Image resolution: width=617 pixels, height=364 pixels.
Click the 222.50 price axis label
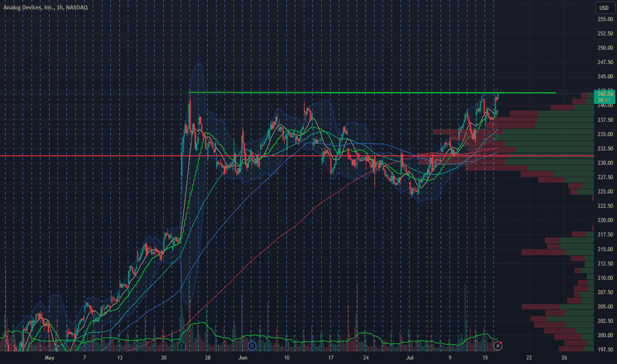[x=605, y=206]
